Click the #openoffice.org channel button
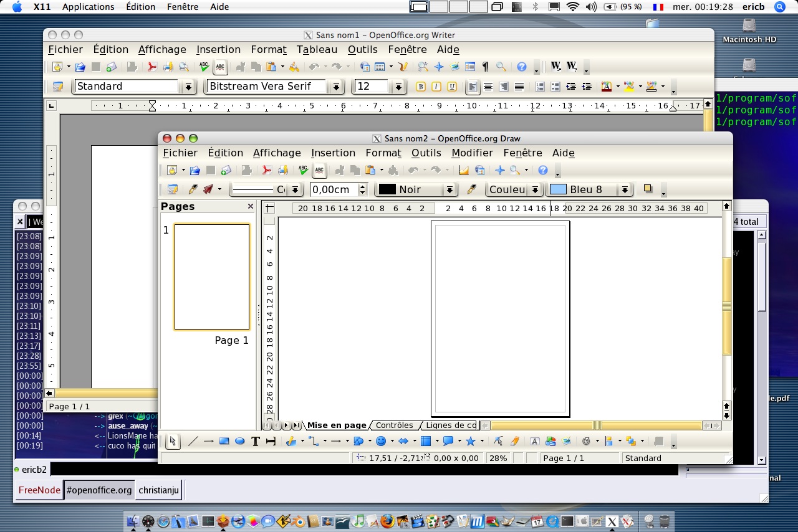The height and width of the screenshot is (532, 798). (x=99, y=490)
